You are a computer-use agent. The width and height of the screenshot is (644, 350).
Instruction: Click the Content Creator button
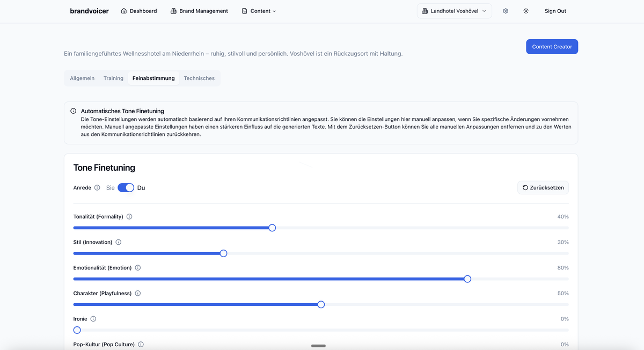point(552,46)
